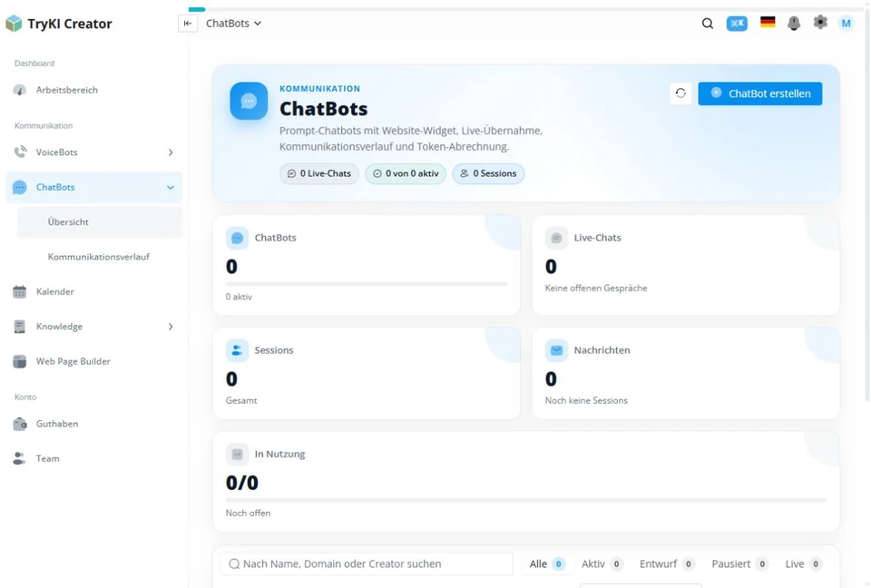
Task: Click the Kalender calendar icon
Action: (x=19, y=292)
